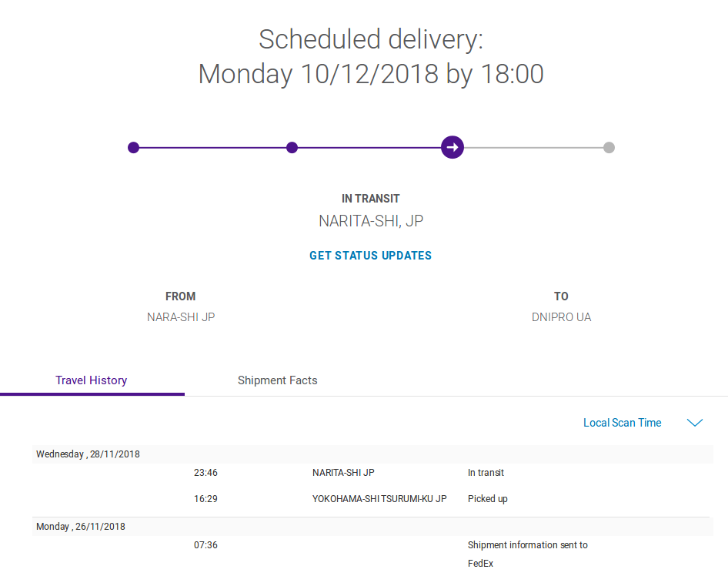
Task: Switch to the Travel History tab
Action: click(x=92, y=380)
